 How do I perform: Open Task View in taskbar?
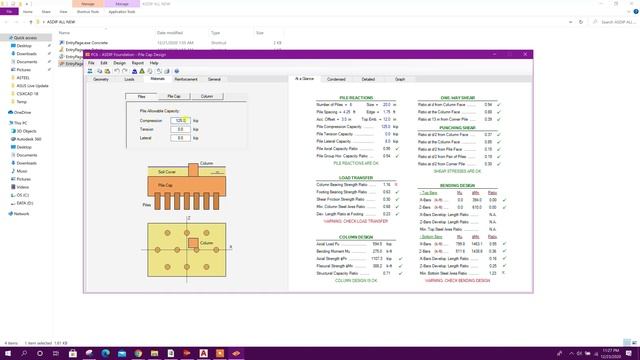[x=56, y=353]
